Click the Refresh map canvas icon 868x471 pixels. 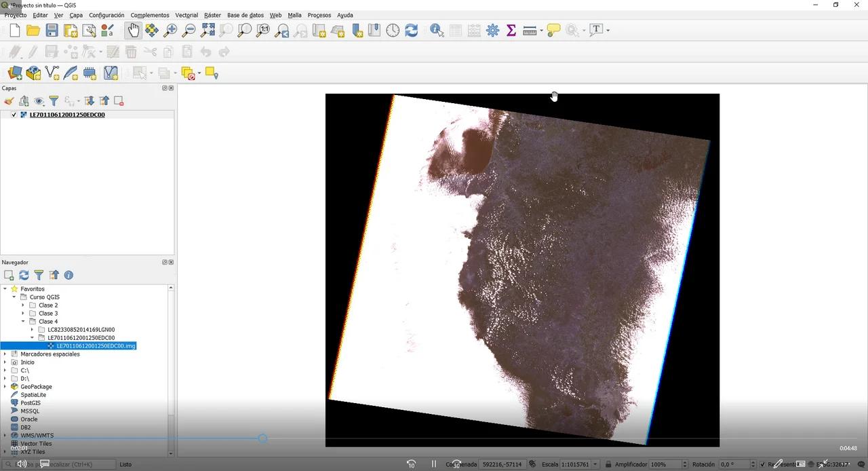pos(411,31)
